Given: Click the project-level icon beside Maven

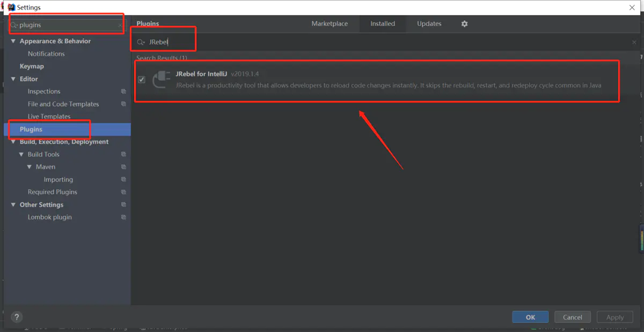Looking at the screenshot, I should pyautogui.click(x=123, y=167).
